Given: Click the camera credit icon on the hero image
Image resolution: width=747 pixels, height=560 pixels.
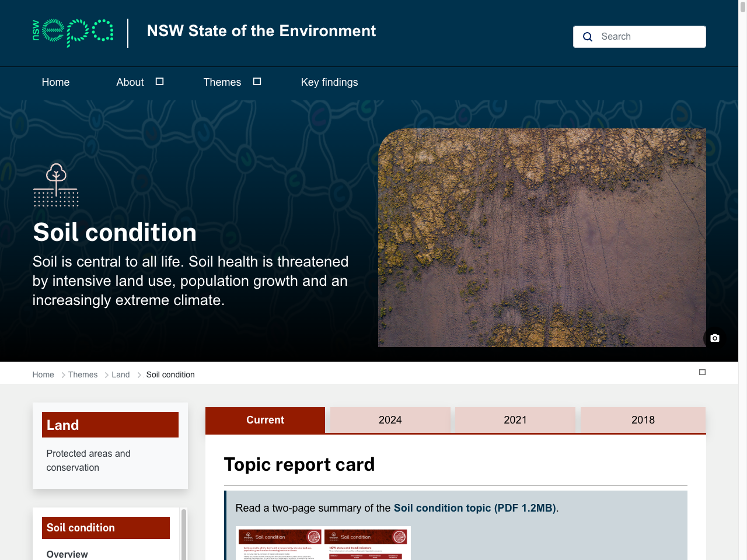Looking at the screenshot, I should pyautogui.click(x=715, y=338).
